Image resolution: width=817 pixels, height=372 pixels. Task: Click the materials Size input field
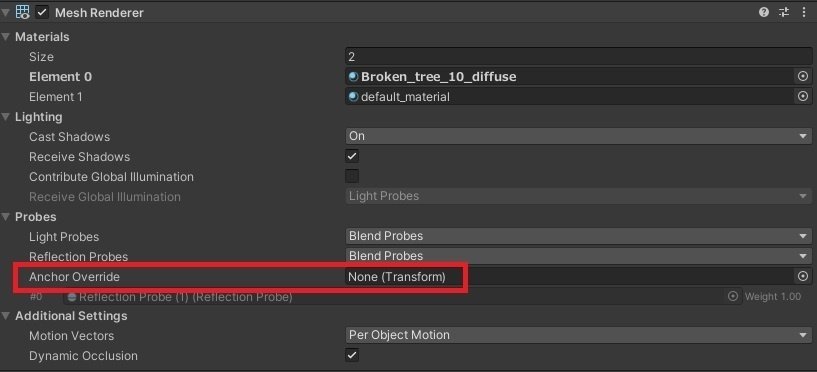pos(578,56)
